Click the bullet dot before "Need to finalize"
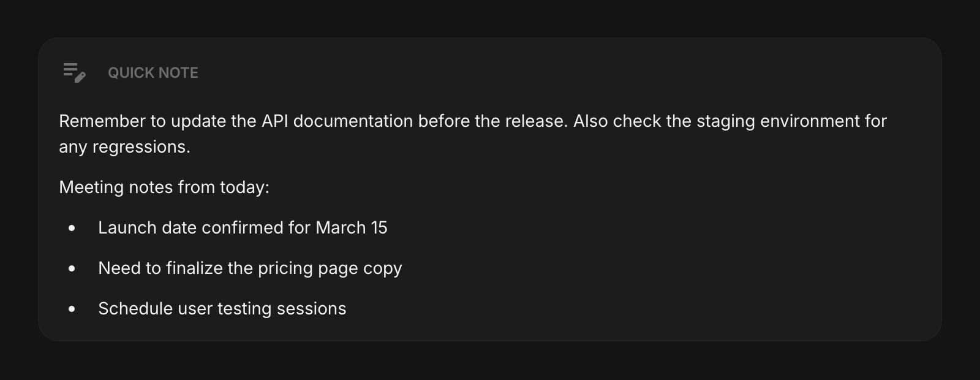 tap(72, 268)
